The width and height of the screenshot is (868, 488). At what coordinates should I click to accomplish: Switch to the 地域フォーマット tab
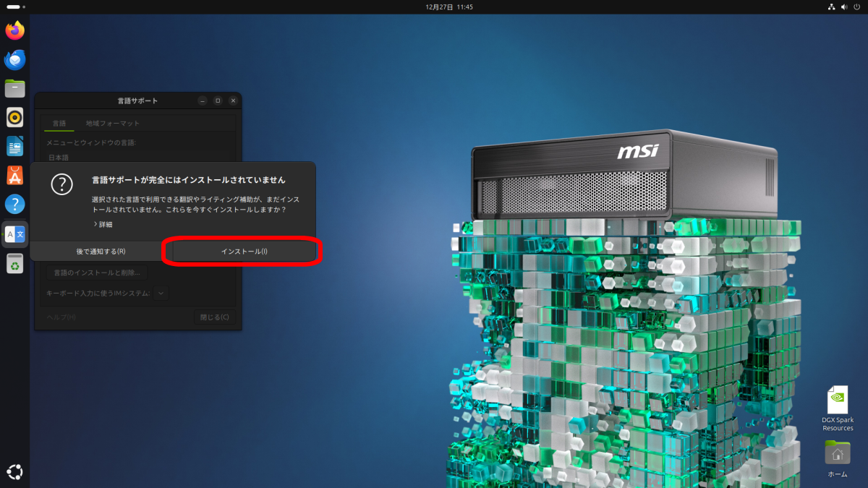[113, 124]
